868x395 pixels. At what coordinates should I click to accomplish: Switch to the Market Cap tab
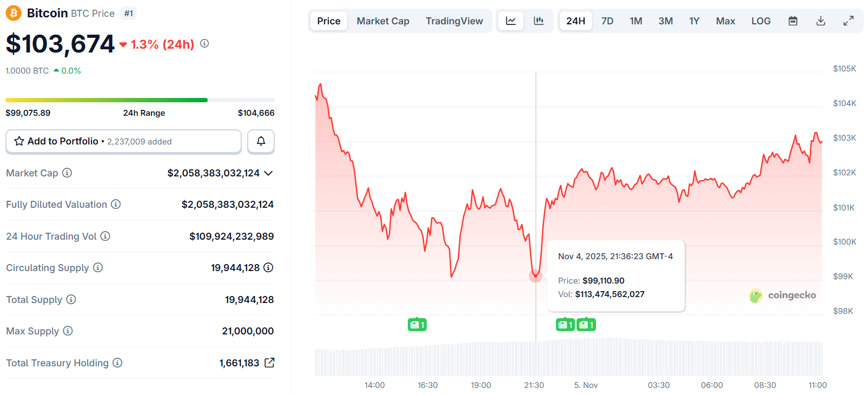click(x=383, y=21)
